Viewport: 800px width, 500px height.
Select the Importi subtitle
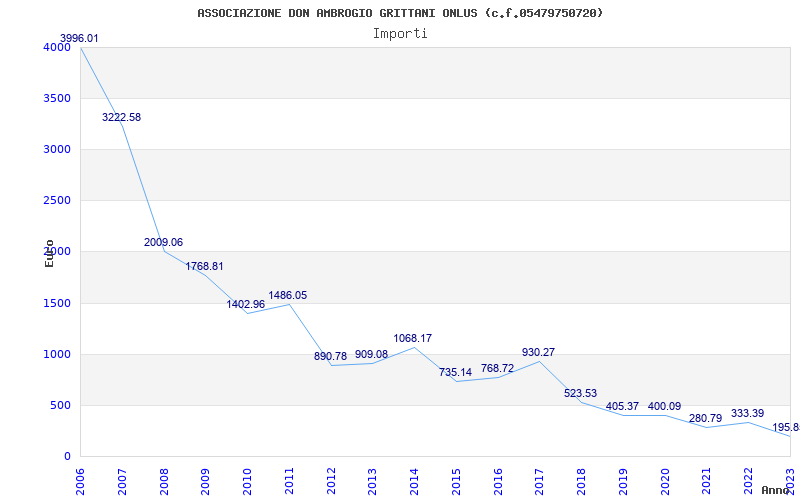400,34
